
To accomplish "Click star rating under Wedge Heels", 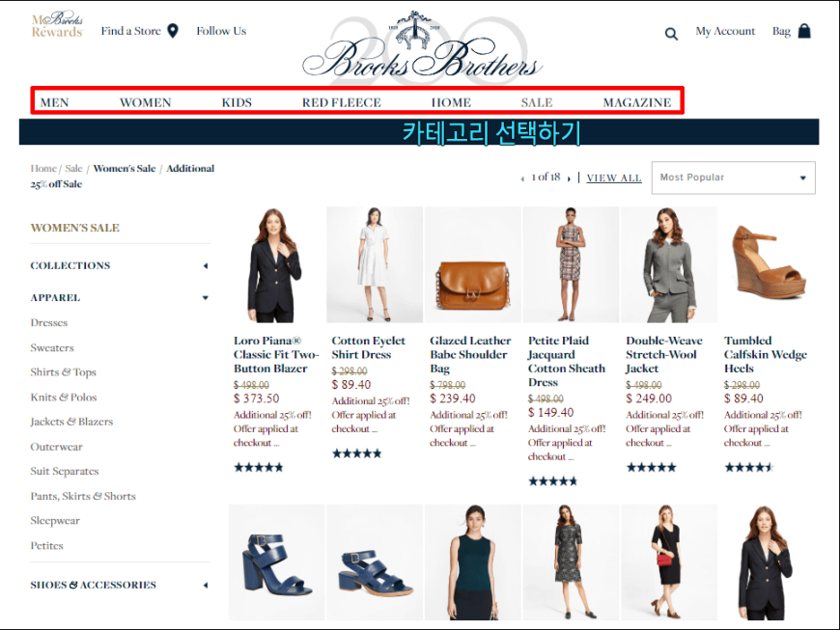I will tap(749, 468).
